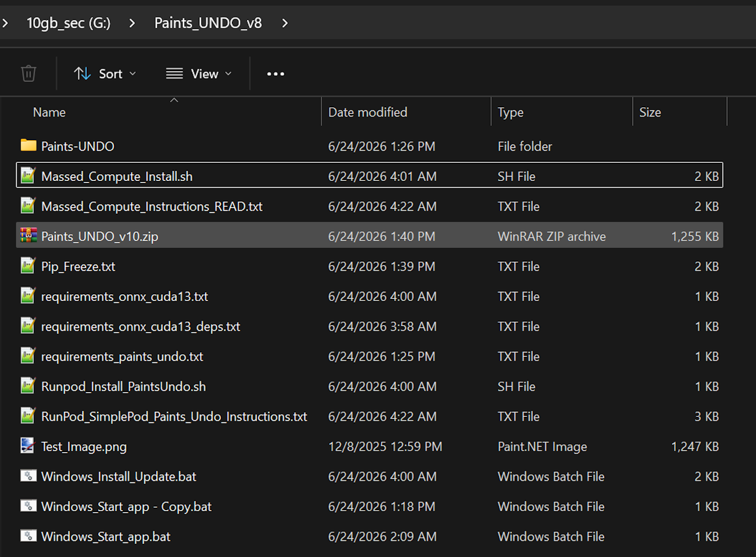Select the requirements_onnx_cuda13.txt file name
The width and height of the screenshot is (756, 557).
coord(124,296)
